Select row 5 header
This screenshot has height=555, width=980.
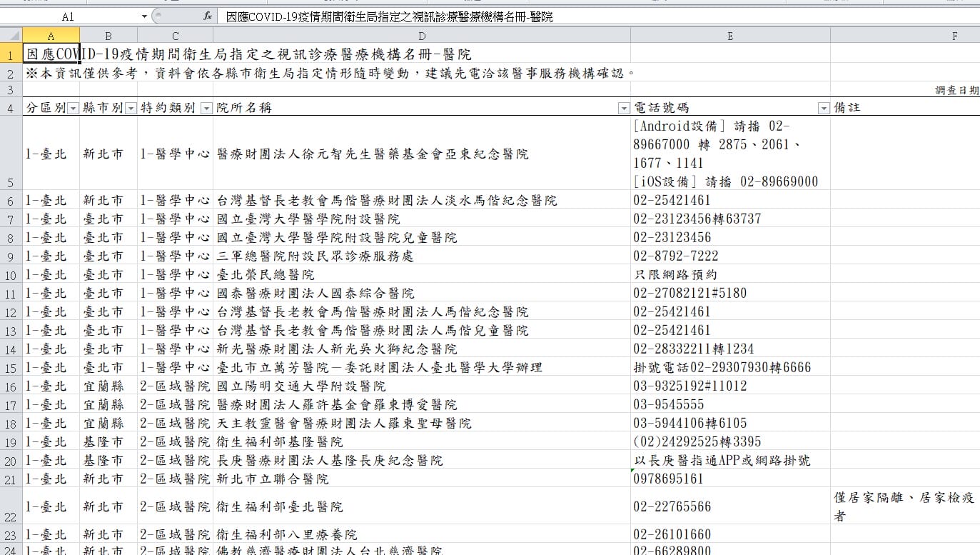11,154
